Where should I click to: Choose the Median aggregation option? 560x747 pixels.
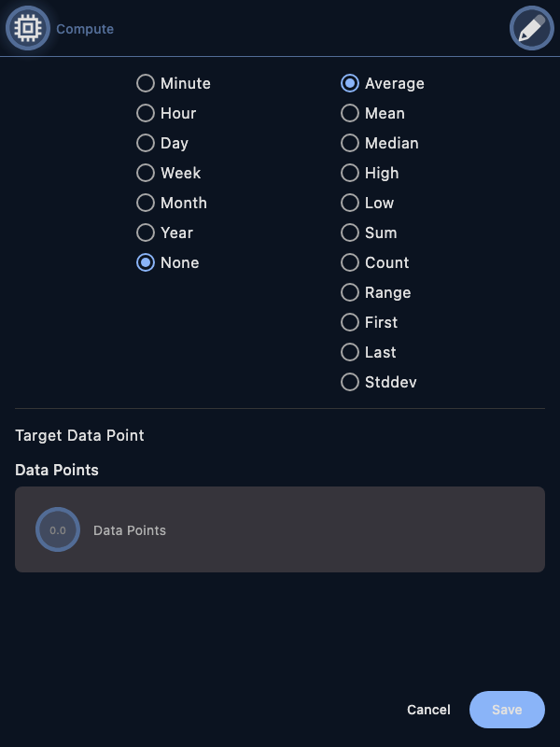pos(350,143)
